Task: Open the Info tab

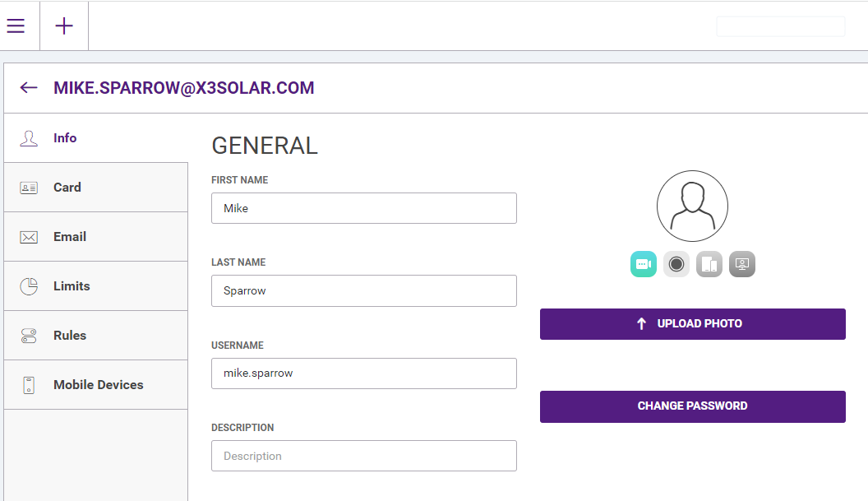Action: click(95, 138)
